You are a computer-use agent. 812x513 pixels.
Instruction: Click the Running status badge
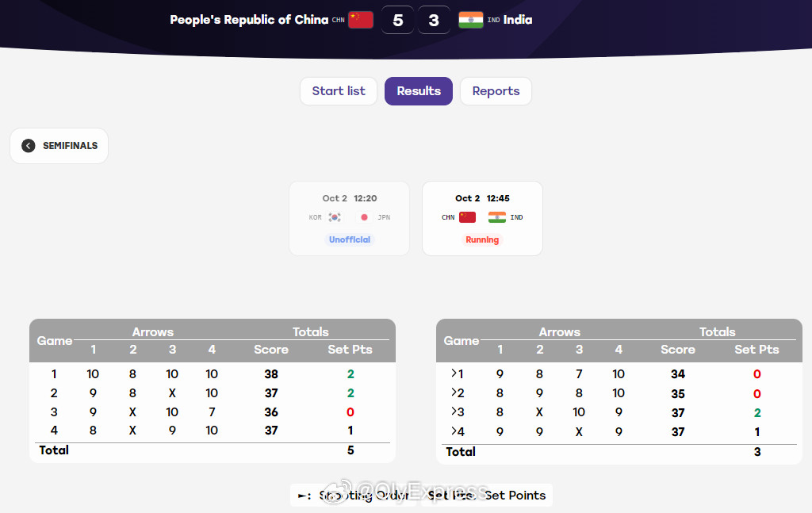tap(482, 239)
